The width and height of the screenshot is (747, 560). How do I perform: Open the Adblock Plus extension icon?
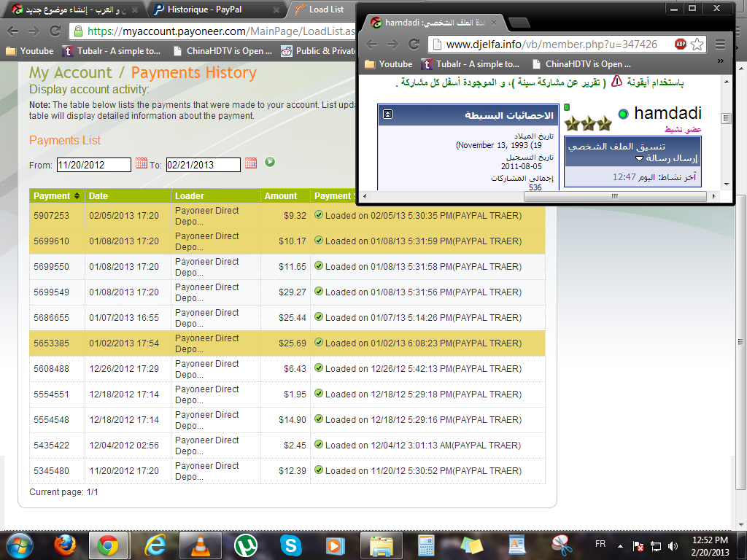tap(681, 44)
